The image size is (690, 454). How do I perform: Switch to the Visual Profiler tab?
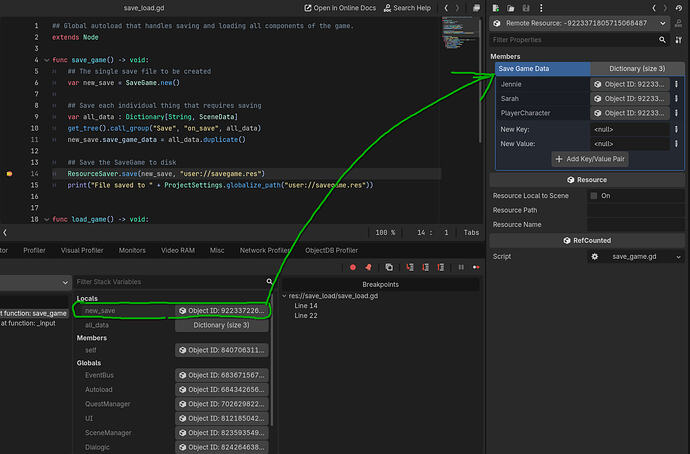[x=82, y=249]
